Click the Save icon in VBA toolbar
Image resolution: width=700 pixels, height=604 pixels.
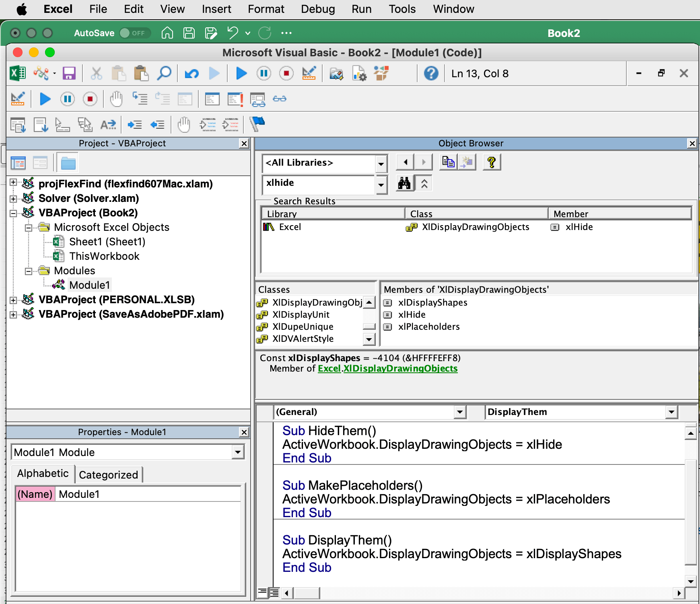(x=69, y=74)
